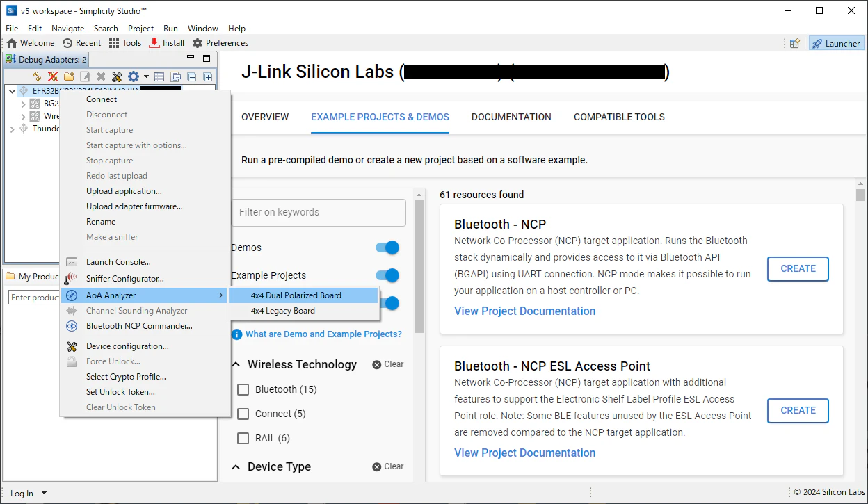Click the AoA Analyzer compass icon
868x504 pixels.
(71, 295)
